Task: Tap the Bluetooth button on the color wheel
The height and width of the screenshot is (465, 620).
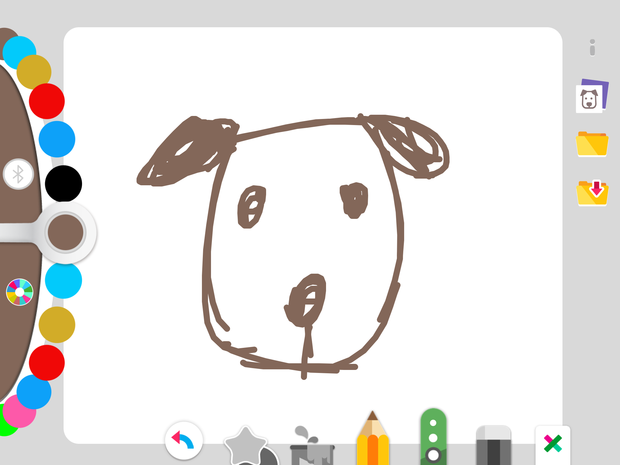Action: pos(18,174)
